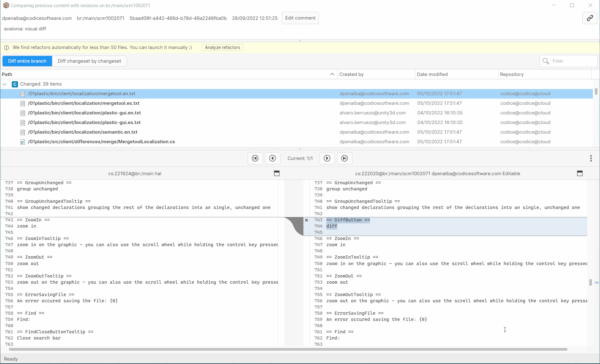Click the info icon in the refactors banner
600x364 pixels.
coord(7,47)
